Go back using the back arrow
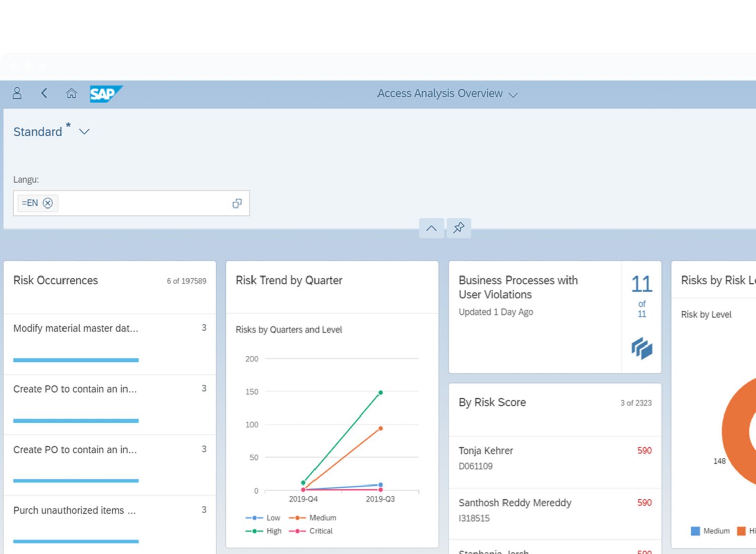Image resolution: width=756 pixels, height=554 pixels. [44, 93]
